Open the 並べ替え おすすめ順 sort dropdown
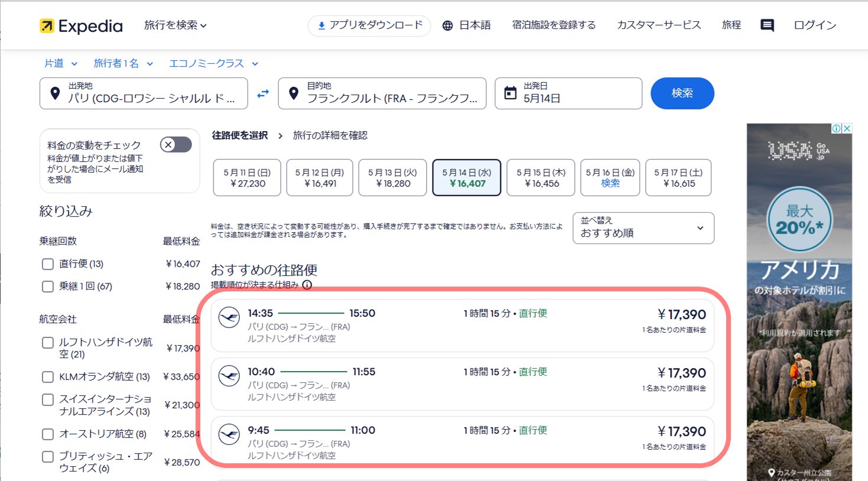 coord(643,228)
